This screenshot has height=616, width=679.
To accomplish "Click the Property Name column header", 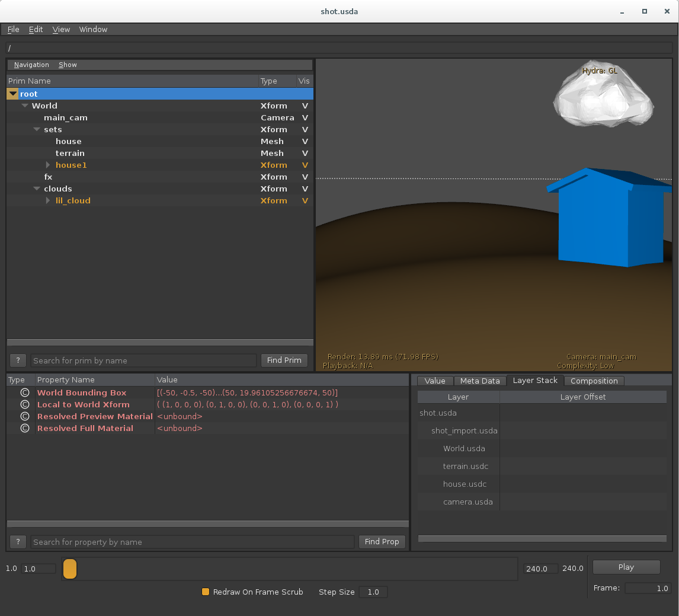I will click(95, 379).
